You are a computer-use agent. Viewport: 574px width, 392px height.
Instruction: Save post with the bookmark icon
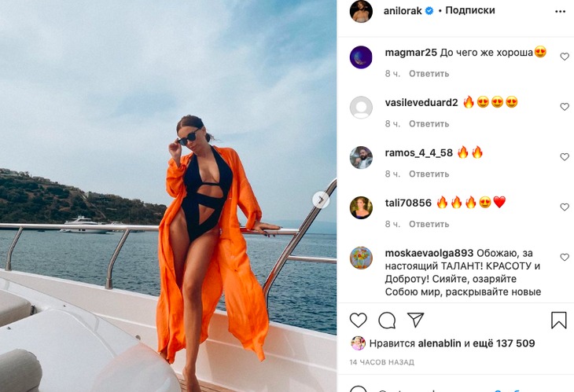pyautogui.click(x=558, y=321)
